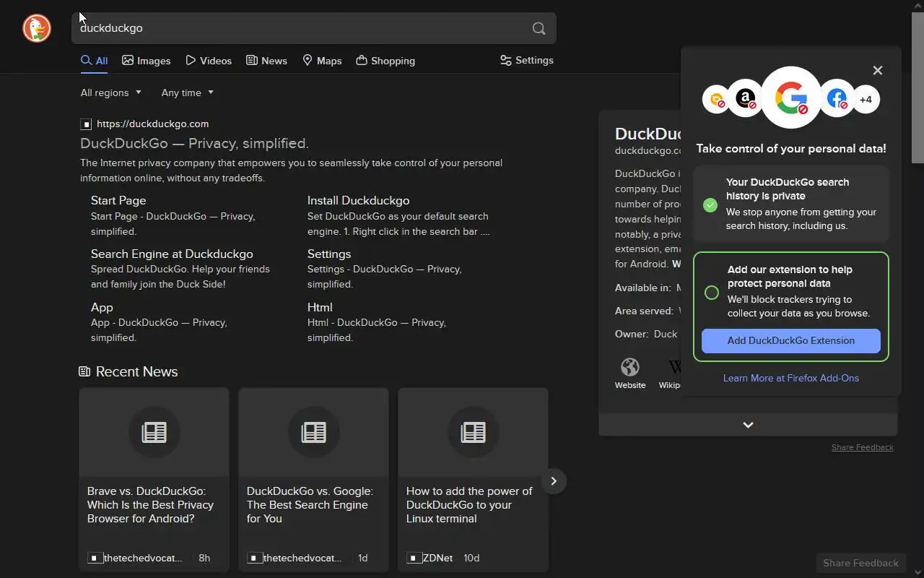The height and width of the screenshot is (578, 924).
Task: Open Brave vs. DuckDuckGo news card thumbnail
Action: pyautogui.click(x=154, y=432)
